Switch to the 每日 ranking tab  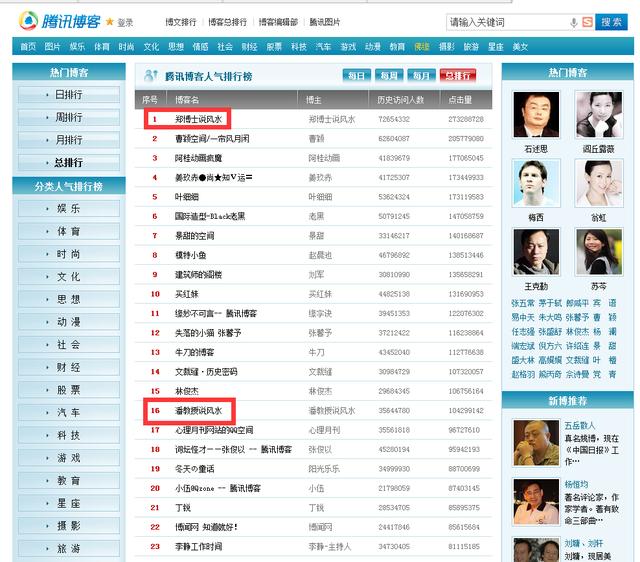356,76
